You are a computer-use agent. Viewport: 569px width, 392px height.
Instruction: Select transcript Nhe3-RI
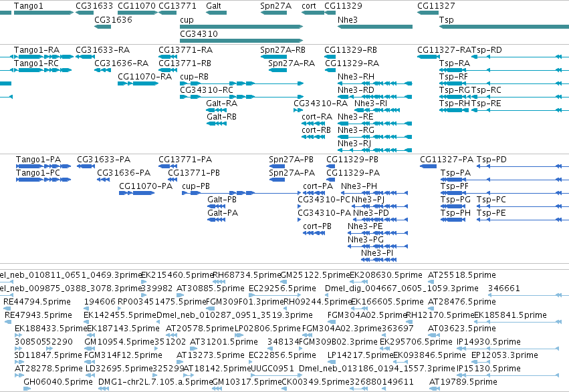pos(370,104)
